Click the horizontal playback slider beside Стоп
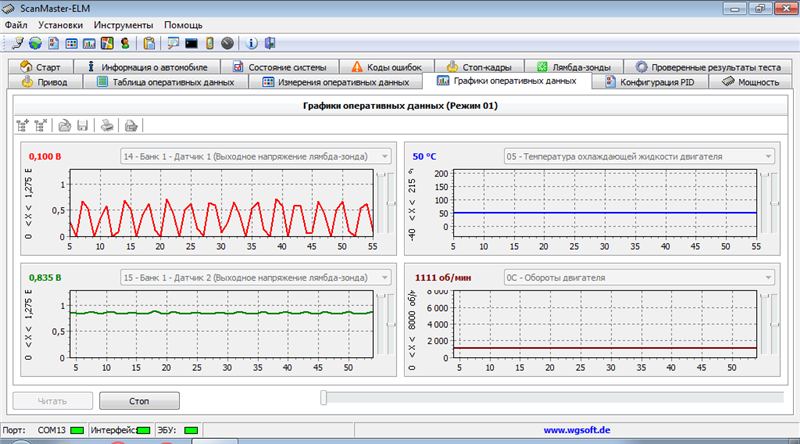The height and width of the screenshot is (444, 800). 552,398
